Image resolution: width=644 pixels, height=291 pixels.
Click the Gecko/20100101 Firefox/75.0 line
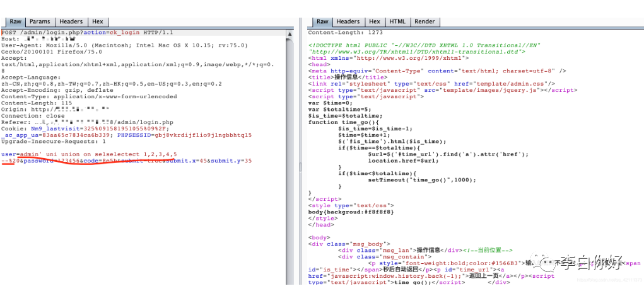pyautogui.click(x=52, y=52)
